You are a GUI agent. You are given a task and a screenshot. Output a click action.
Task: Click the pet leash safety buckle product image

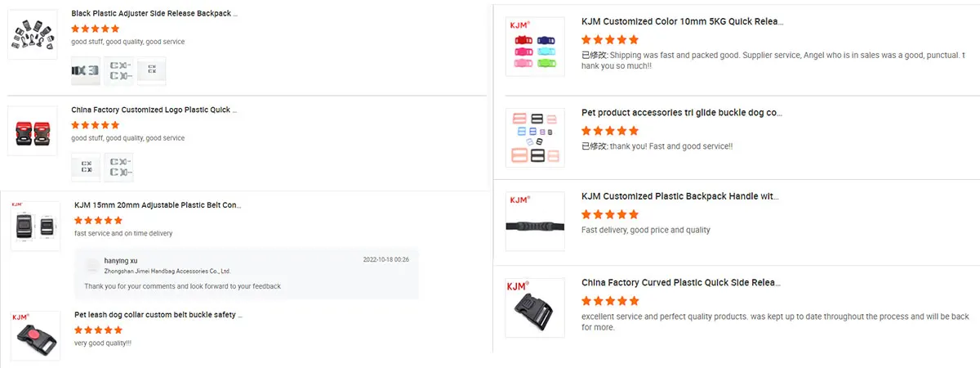35,335
